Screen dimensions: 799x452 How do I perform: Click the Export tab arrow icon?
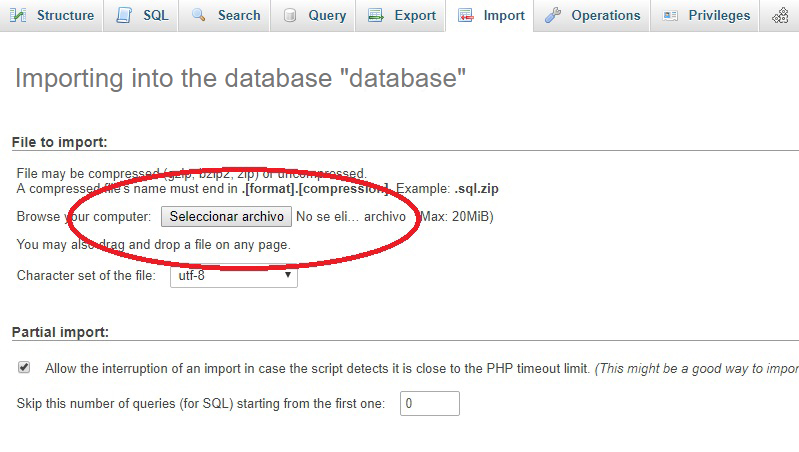376,15
